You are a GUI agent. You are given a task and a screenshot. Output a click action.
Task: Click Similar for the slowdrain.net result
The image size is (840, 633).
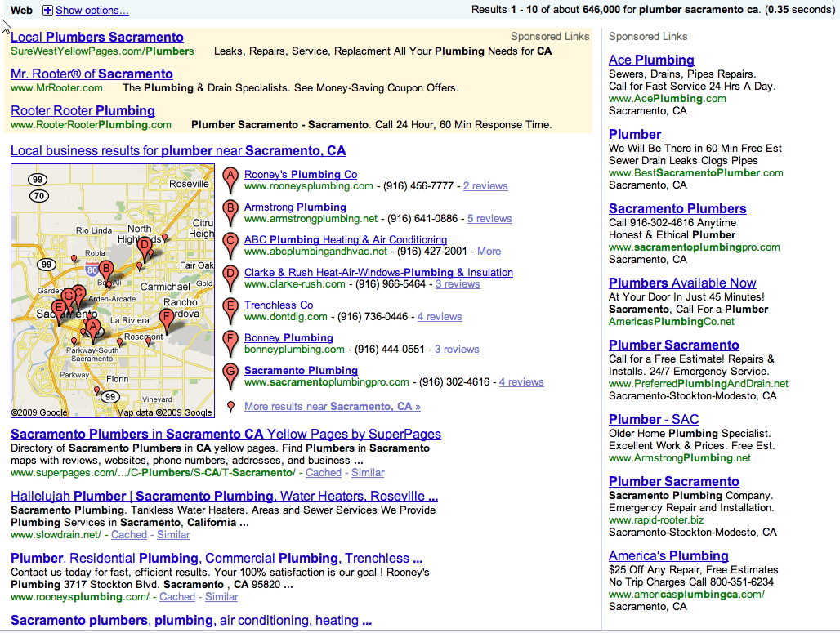pos(173,534)
